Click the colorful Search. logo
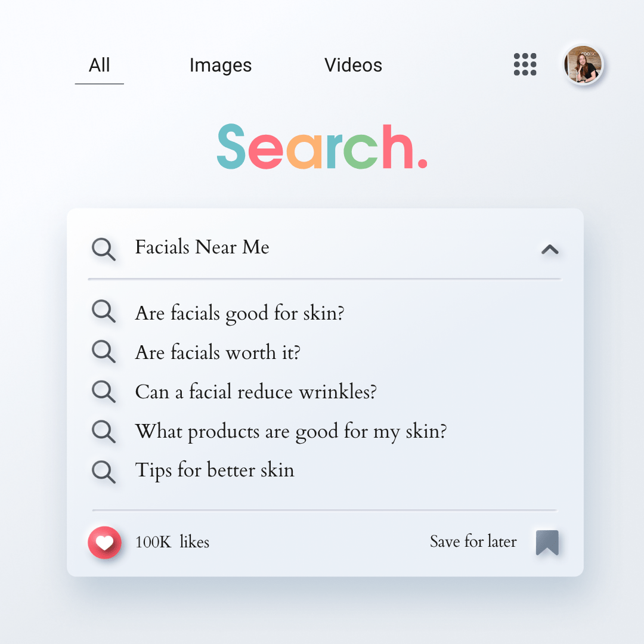644x644 pixels. pos(322,147)
